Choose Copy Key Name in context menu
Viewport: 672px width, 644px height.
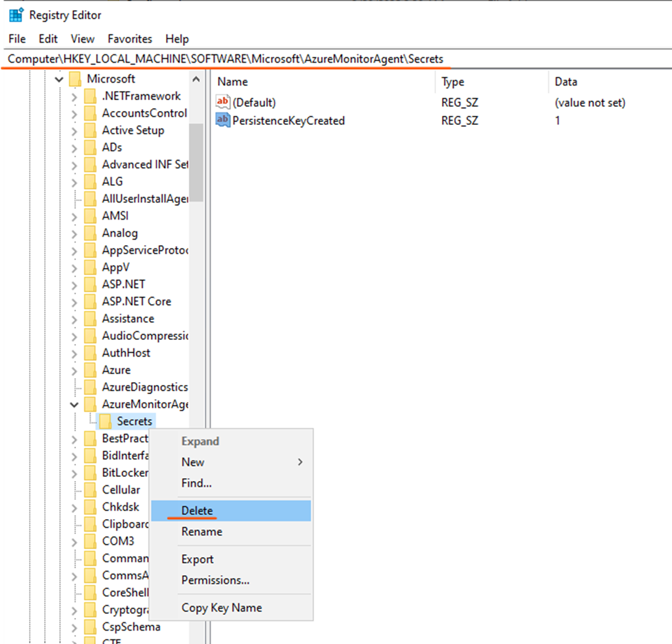tap(231, 608)
